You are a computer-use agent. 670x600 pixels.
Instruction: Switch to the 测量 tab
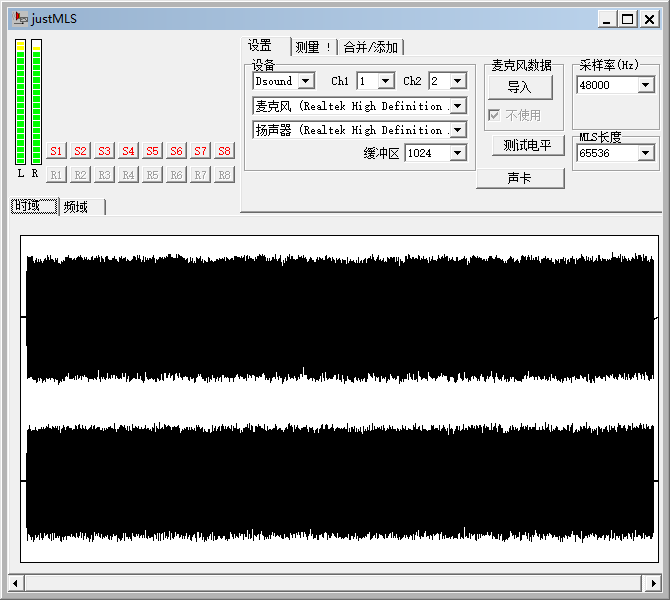[x=313, y=47]
